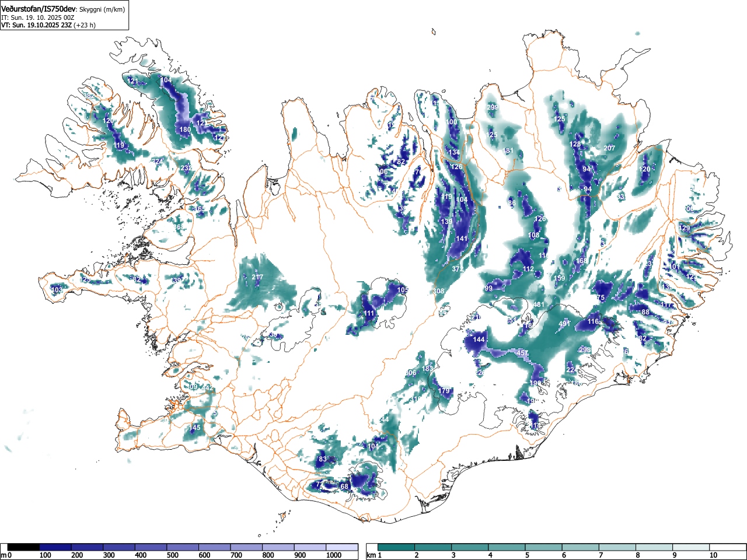The width and height of the screenshot is (747, 560).
Task: Click the 116 value in southeast highlands
Action: [594, 321]
